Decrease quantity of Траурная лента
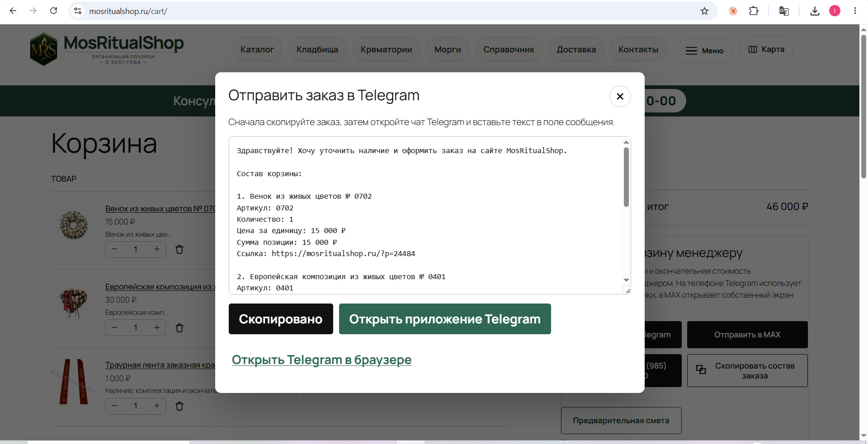The image size is (868, 444). tap(114, 406)
